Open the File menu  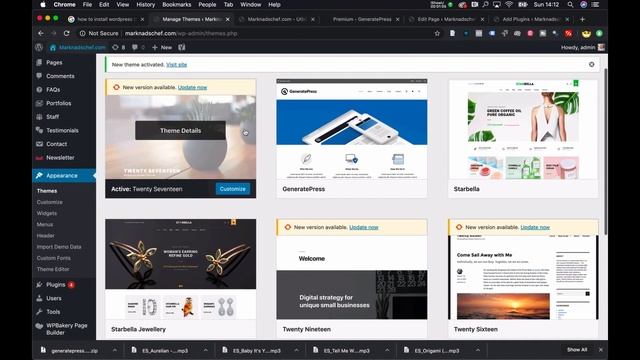point(87,5)
